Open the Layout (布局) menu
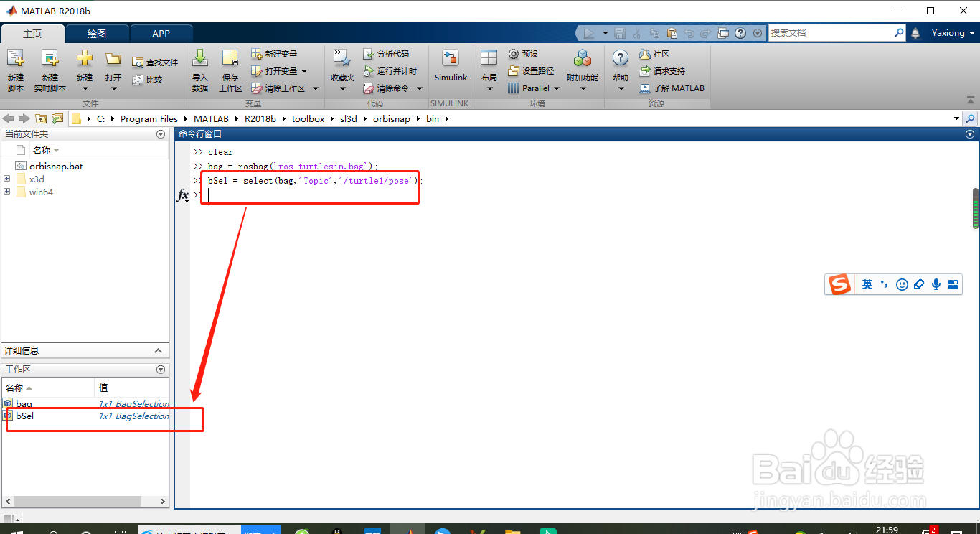This screenshot has height=534, width=980. pos(489,70)
